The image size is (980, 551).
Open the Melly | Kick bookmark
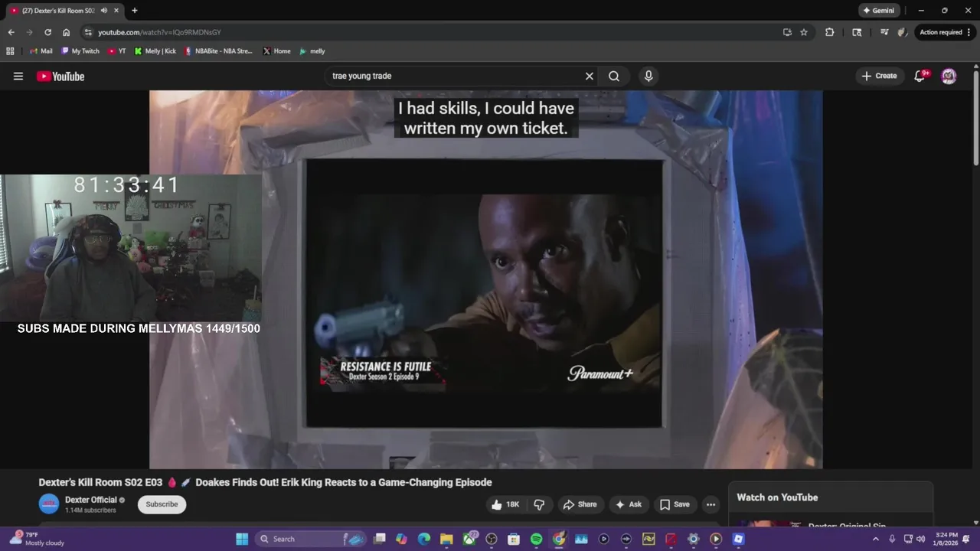point(155,51)
